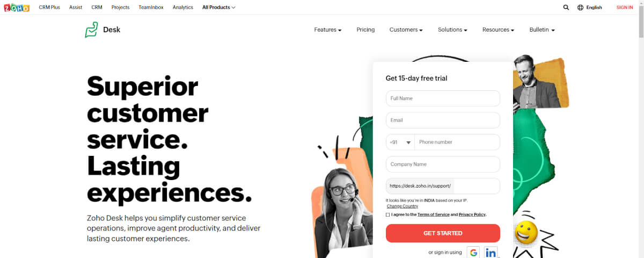Click the Full Name input field
This screenshot has height=258, width=644.
click(x=443, y=98)
